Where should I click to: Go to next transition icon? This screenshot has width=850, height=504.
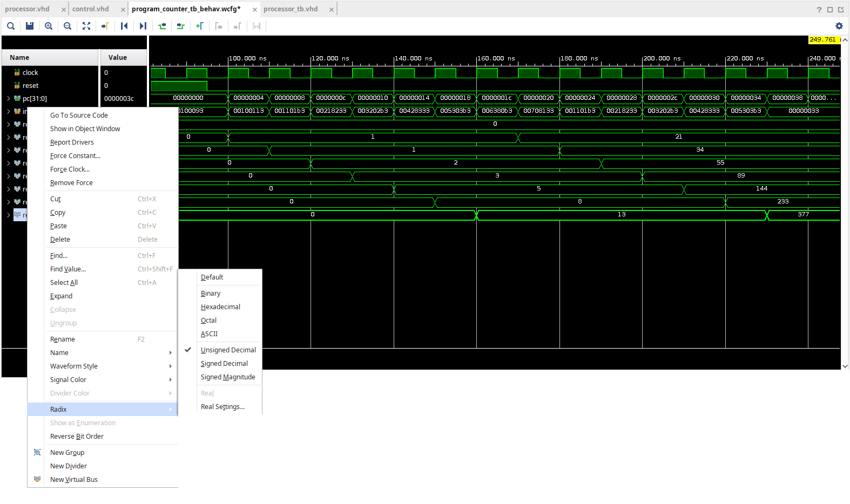(x=181, y=26)
